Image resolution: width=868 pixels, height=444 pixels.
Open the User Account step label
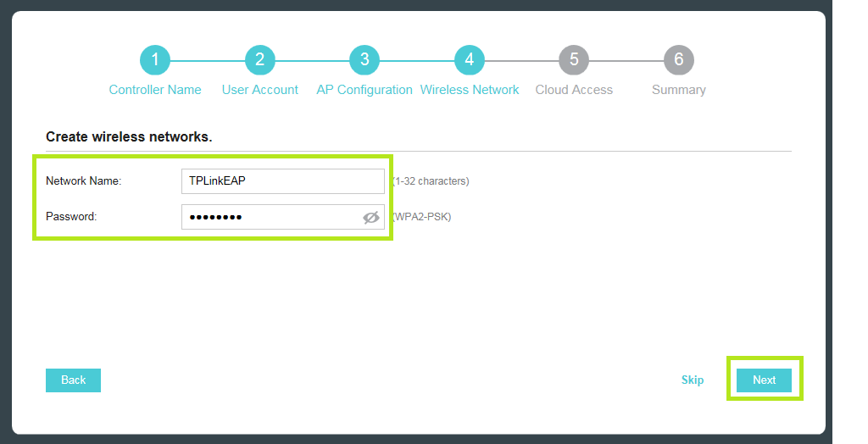pos(259,90)
